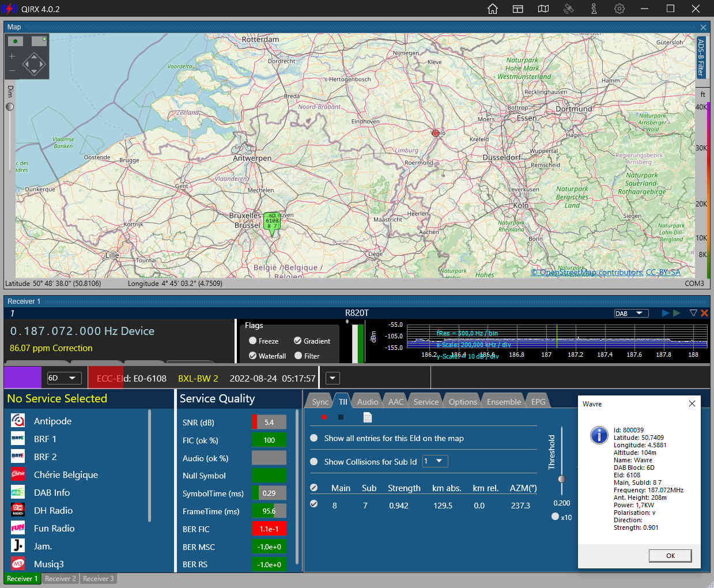The width and height of the screenshot is (714, 588).
Task: Switch to Receiver 3 tab
Action: [98, 578]
